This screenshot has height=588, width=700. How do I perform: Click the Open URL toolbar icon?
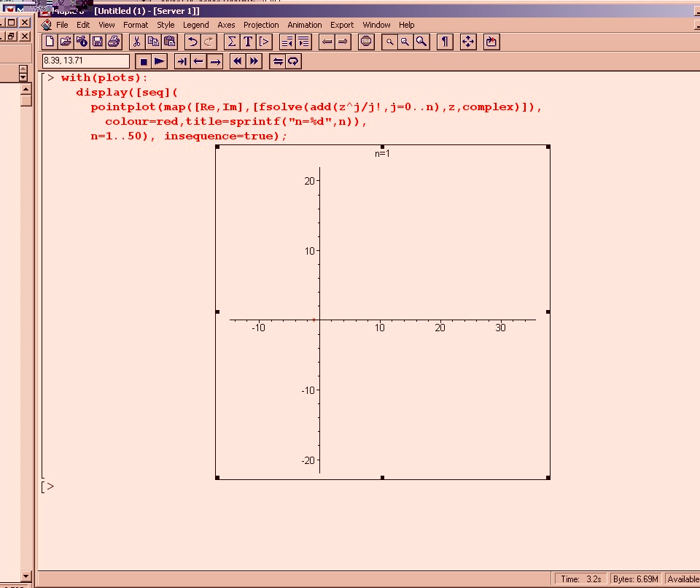82,42
